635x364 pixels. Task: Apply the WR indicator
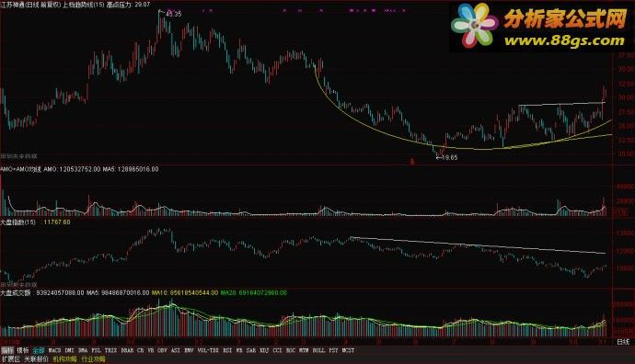coord(239,350)
